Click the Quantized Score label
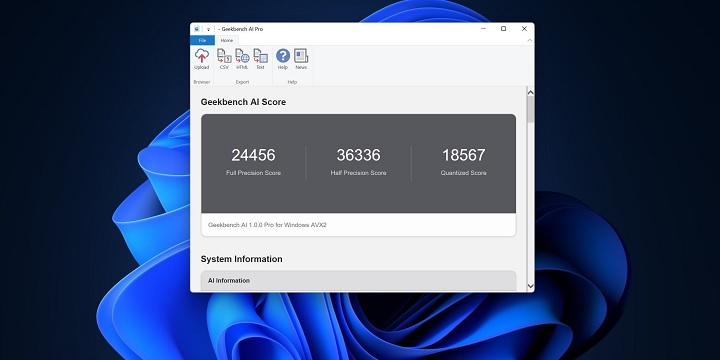720x360 pixels. click(464, 173)
